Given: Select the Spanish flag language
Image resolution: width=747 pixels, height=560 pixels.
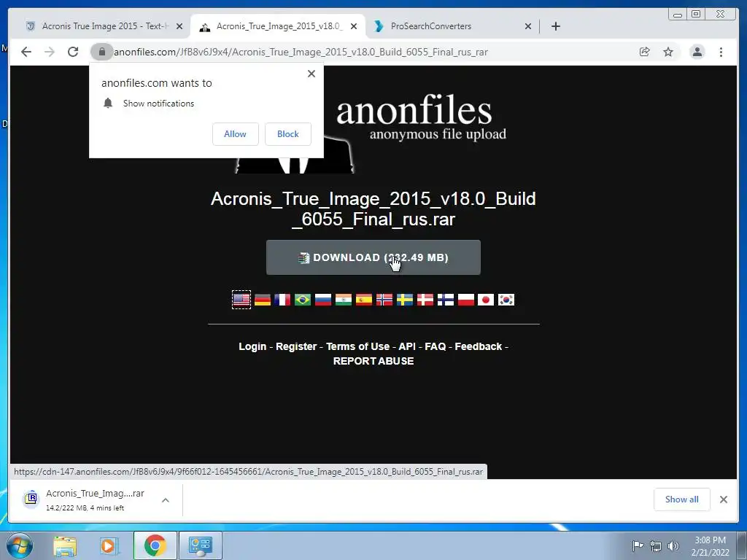Looking at the screenshot, I should (x=364, y=300).
